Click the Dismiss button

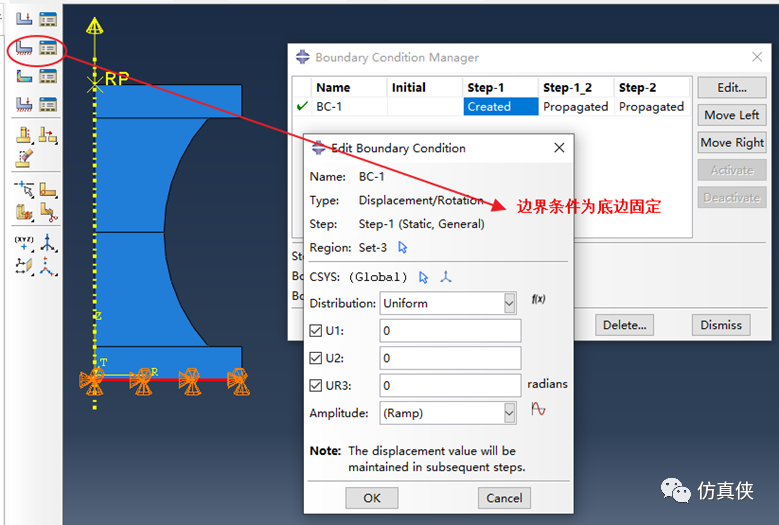click(x=721, y=325)
